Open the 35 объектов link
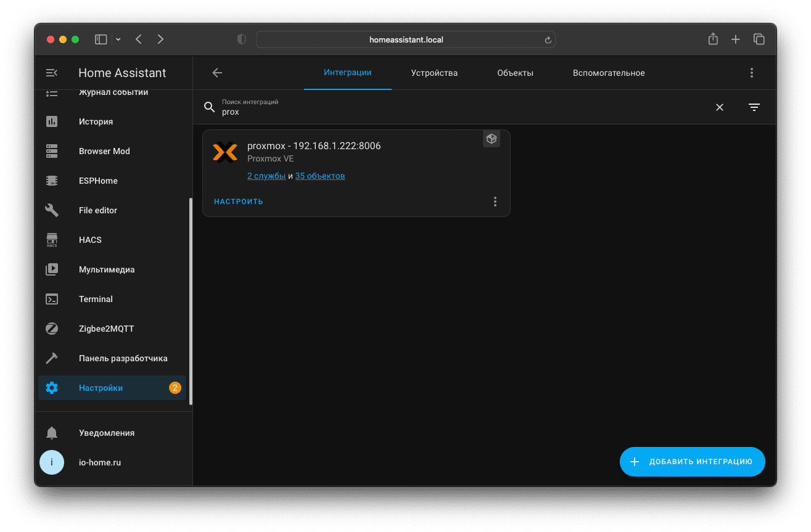Image resolution: width=811 pixels, height=532 pixels. 319,176
